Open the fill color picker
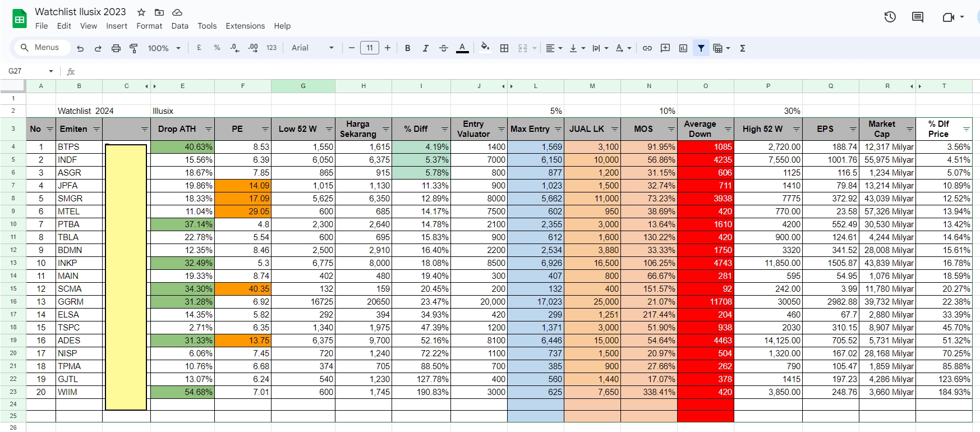This screenshot has width=980, height=432. click(x=485, y=48)
